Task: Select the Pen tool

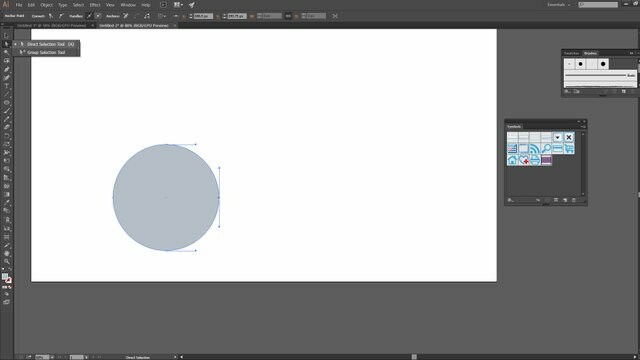Action: click(x=6, y=69)
